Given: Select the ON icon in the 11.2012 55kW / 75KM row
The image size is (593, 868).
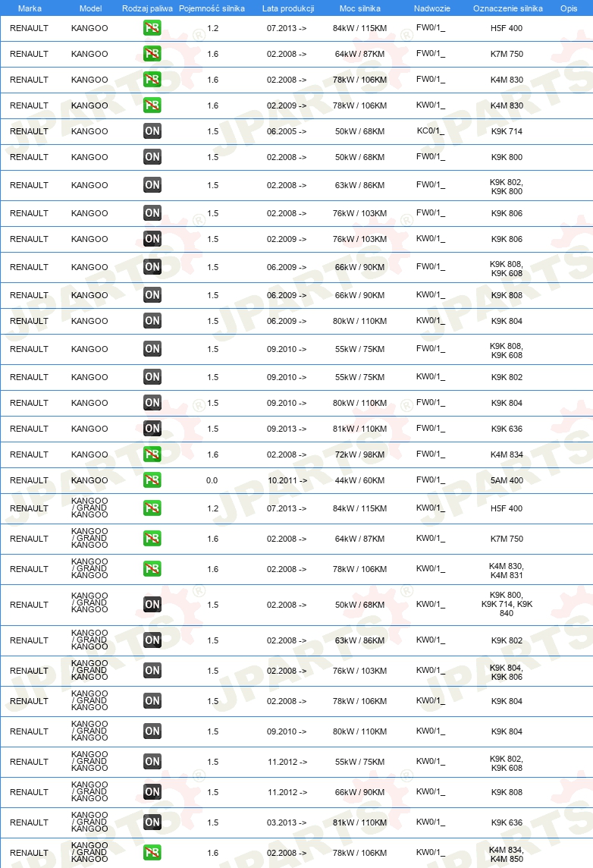Looking at the screenshot, I should coord(152,762).
